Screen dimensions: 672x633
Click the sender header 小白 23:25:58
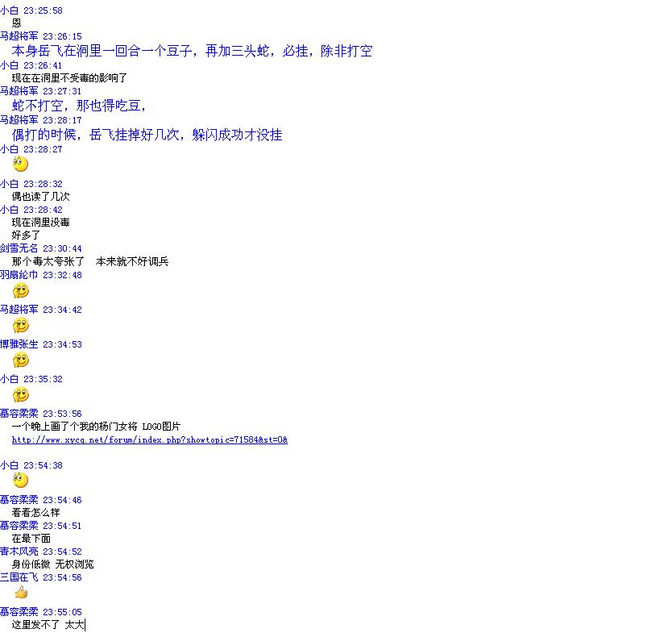coord(31,10)
